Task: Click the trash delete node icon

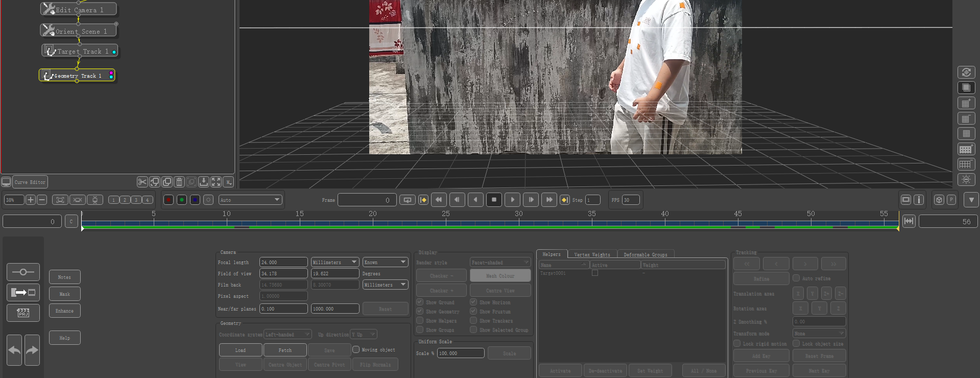Action: (x=179, y=182)
